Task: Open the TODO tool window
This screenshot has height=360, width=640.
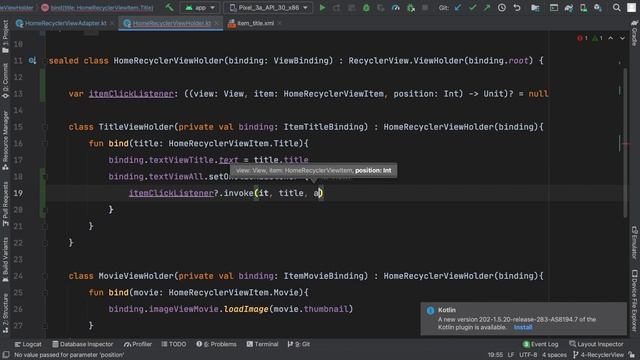Action: [174, 344]
